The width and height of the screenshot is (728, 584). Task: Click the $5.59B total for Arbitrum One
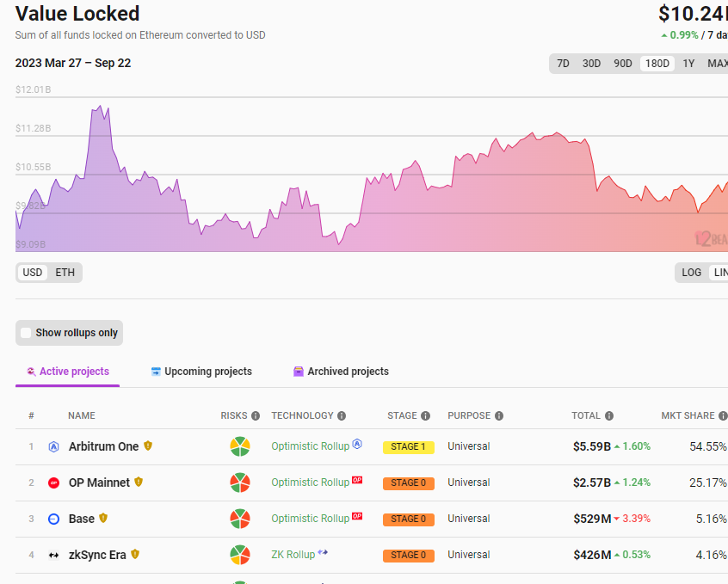pos(592,446)
